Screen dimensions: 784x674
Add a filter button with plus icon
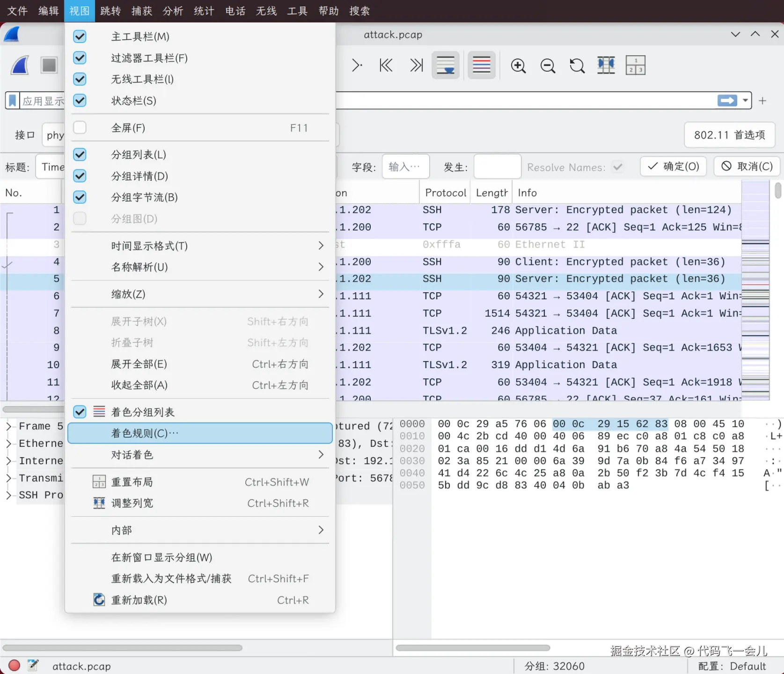coord(762,101)
